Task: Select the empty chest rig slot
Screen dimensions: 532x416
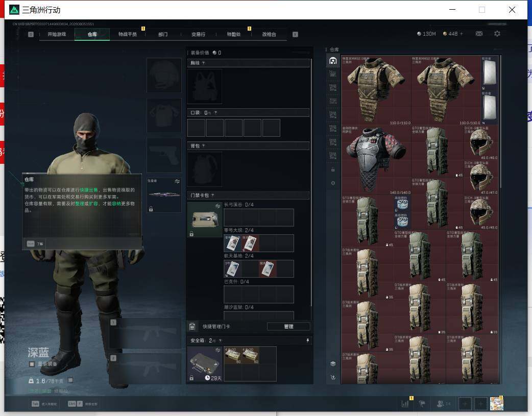Action: pyautogui.click(x=205, y=87)
